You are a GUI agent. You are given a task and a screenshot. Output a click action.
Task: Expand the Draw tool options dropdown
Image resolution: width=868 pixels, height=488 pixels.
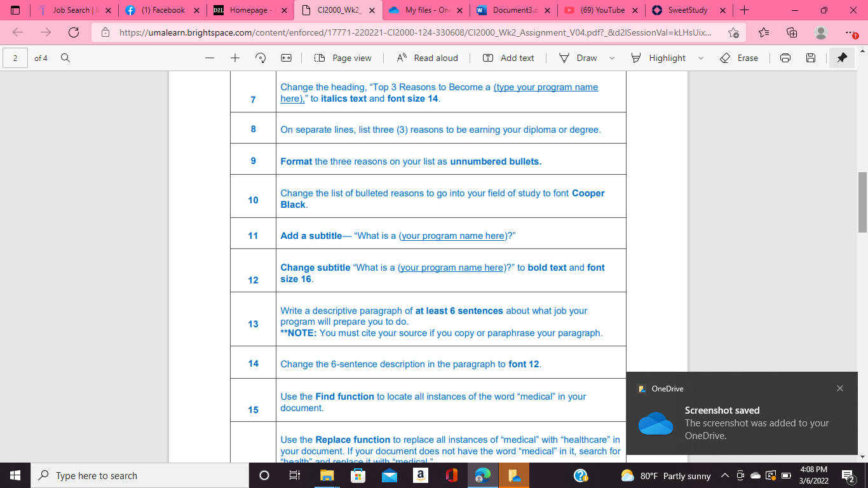click(x=612, y=58)
